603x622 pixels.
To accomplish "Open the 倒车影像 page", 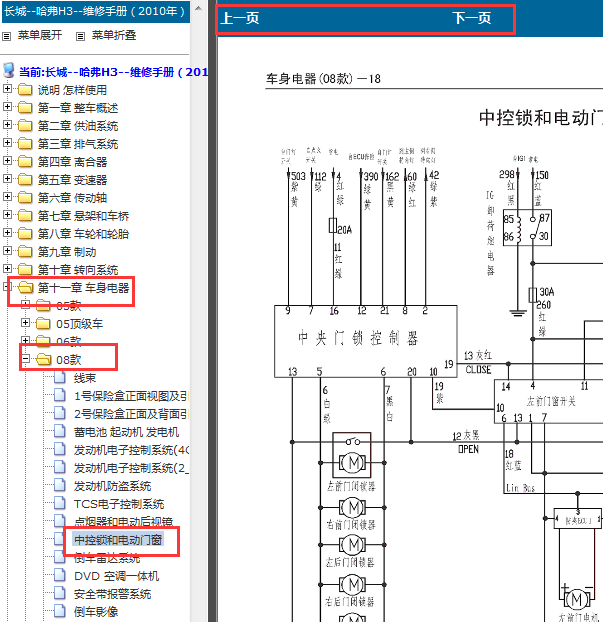I will 96,612.
